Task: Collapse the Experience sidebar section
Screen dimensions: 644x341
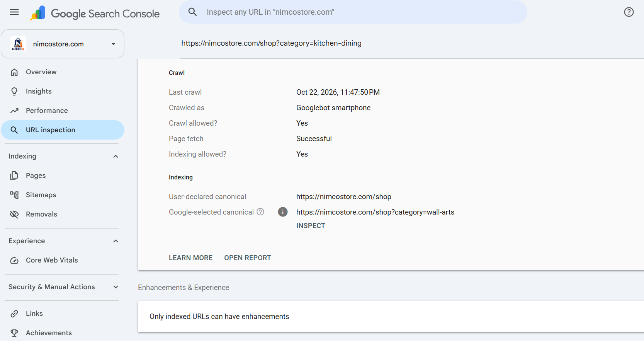Action: 116,241
